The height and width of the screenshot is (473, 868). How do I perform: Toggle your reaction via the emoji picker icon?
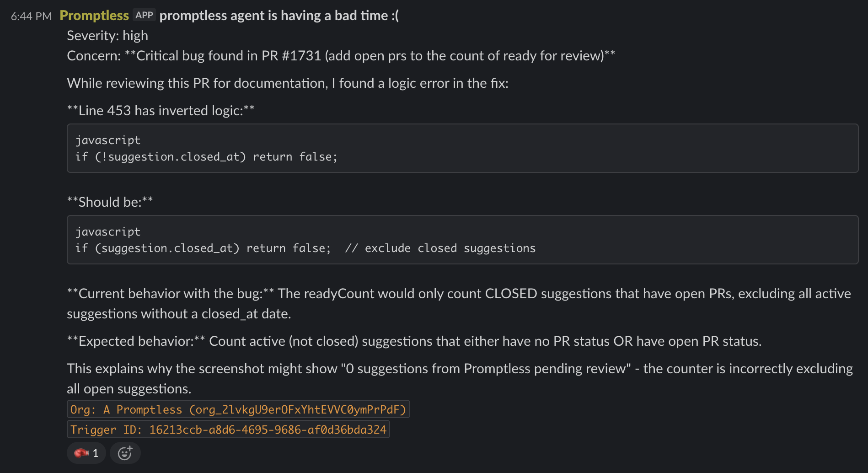point(125,453)
